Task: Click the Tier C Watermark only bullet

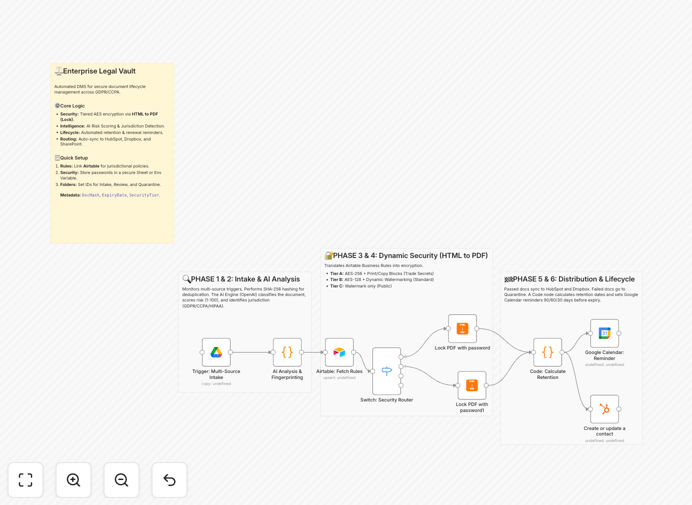Action: coord(361,286)
